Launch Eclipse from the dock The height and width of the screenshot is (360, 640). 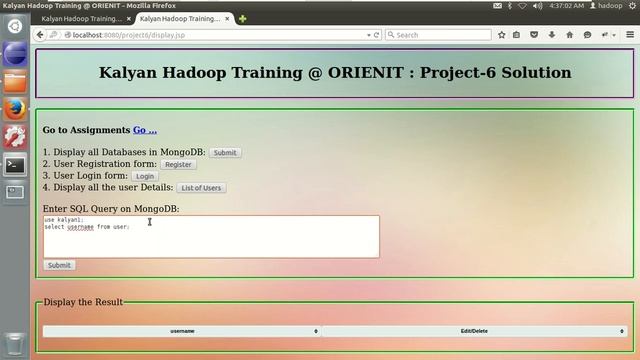point(15,54)
